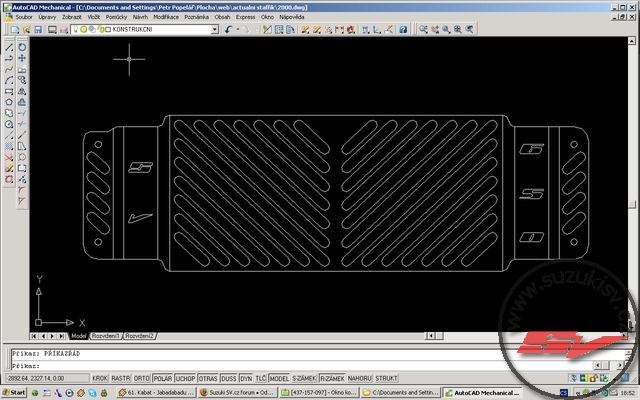The image size is (640, 400).
Task: Select the Rectangle drawing tool
Action: coord(9,91)
